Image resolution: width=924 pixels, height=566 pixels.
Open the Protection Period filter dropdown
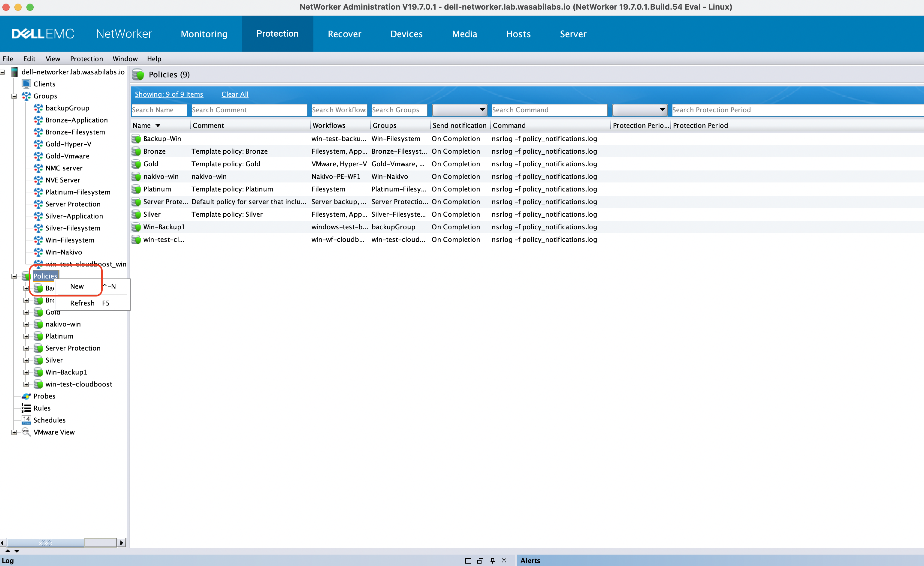pyautogui.click(x=640, y=110)
